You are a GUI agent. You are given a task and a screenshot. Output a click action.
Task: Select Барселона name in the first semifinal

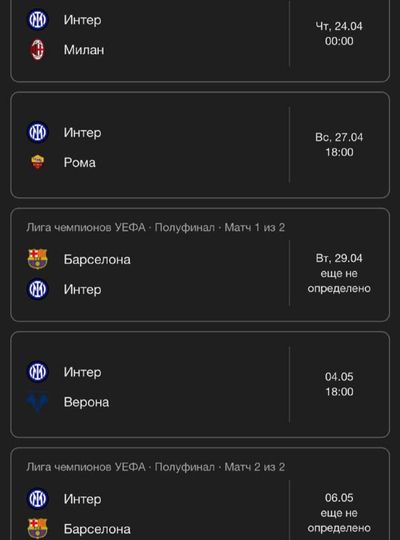pyautogui.click(x=97, y=260)
